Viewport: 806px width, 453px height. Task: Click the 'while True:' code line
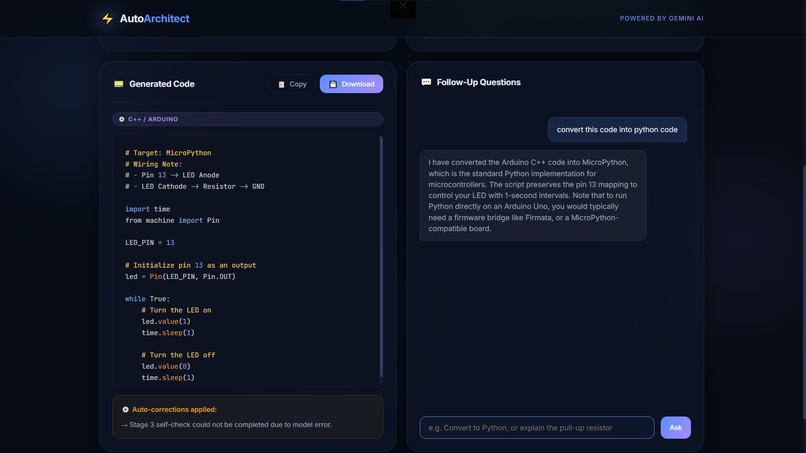pos(148,299)
